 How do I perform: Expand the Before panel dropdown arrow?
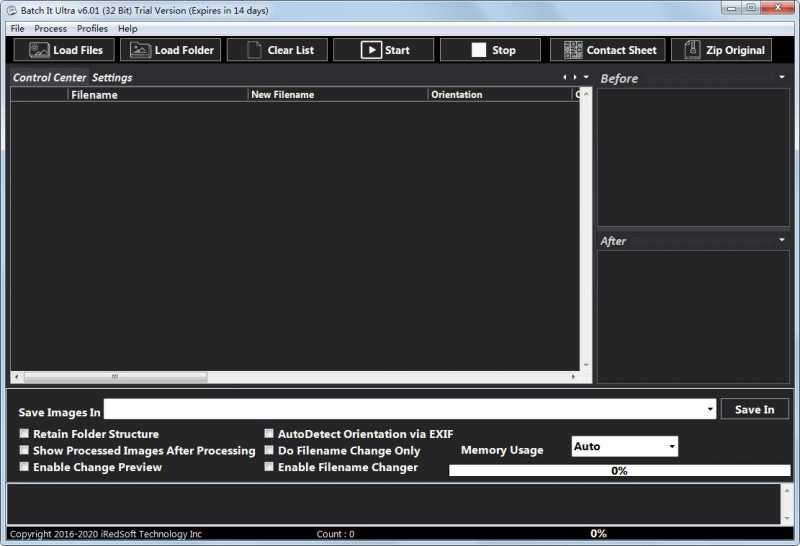pyautogui.click(x=782, y=77)
